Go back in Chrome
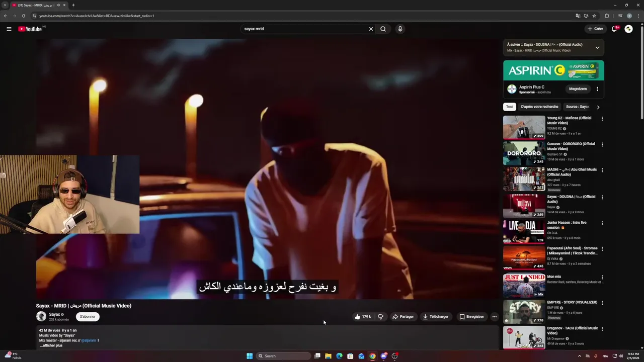 (x=6, y=16)
